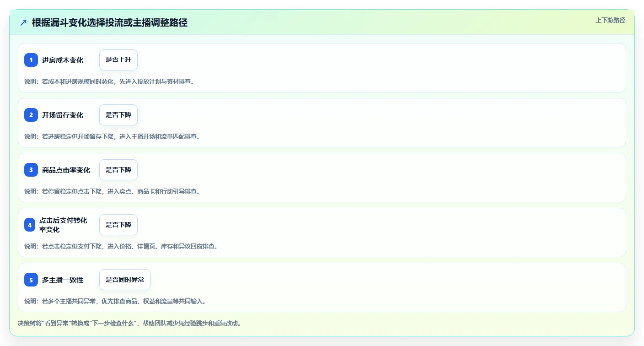Click the title 根据漏斗变化选择投流或主播调整路径
This screenshot has width=644, height=346.
pos(110,23)
